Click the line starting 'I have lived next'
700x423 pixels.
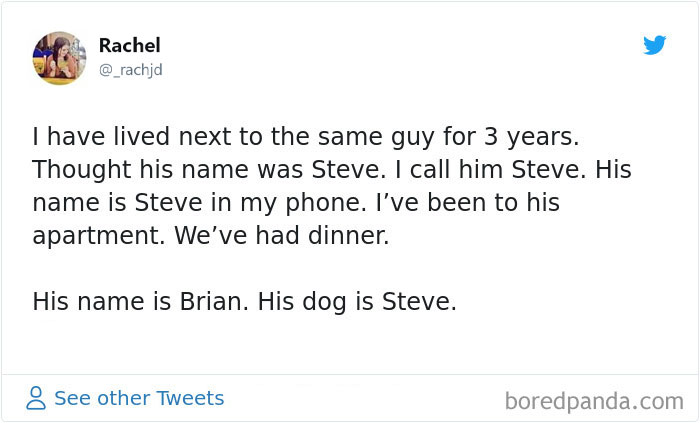pos(306,134)
